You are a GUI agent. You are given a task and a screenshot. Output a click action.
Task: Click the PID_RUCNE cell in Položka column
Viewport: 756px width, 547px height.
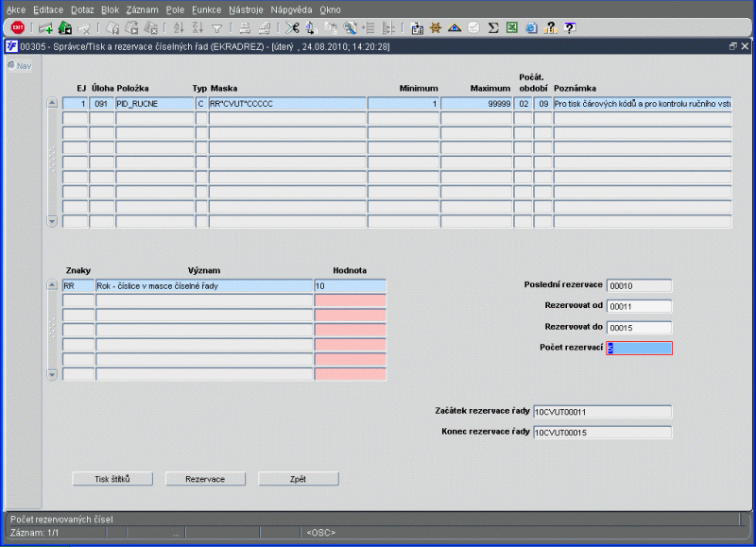pos(155,104)
